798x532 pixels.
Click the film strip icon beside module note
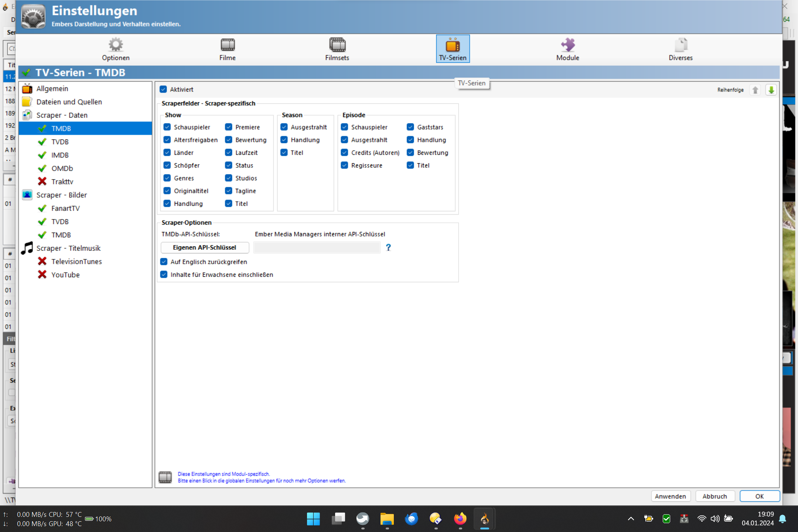click(165, 477)
